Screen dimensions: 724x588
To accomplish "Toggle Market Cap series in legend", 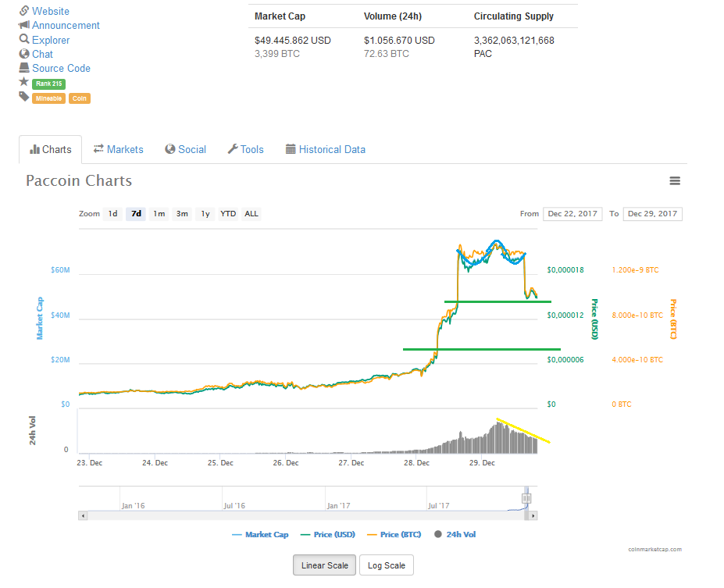I will (260, 535).
